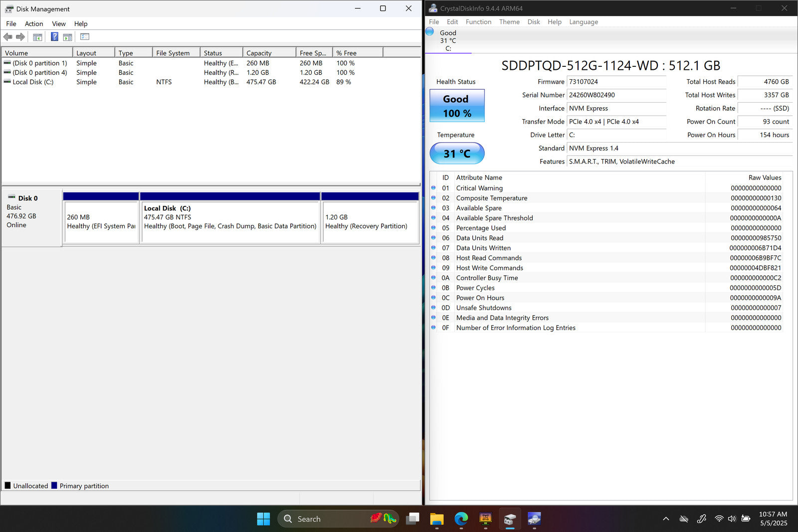Launch File Explorer from the taskbar
This screenshot has width=798, height=532.
click(x=437, y=519)
